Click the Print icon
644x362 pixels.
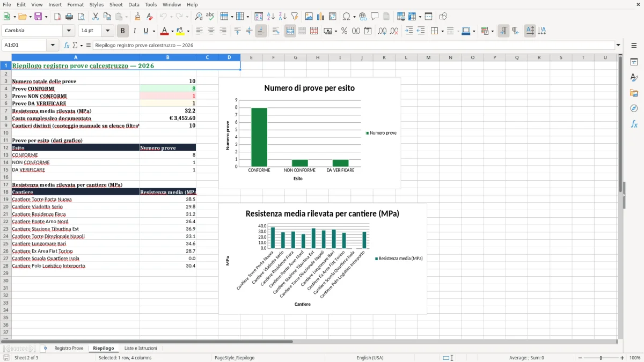tap(69, 17)
